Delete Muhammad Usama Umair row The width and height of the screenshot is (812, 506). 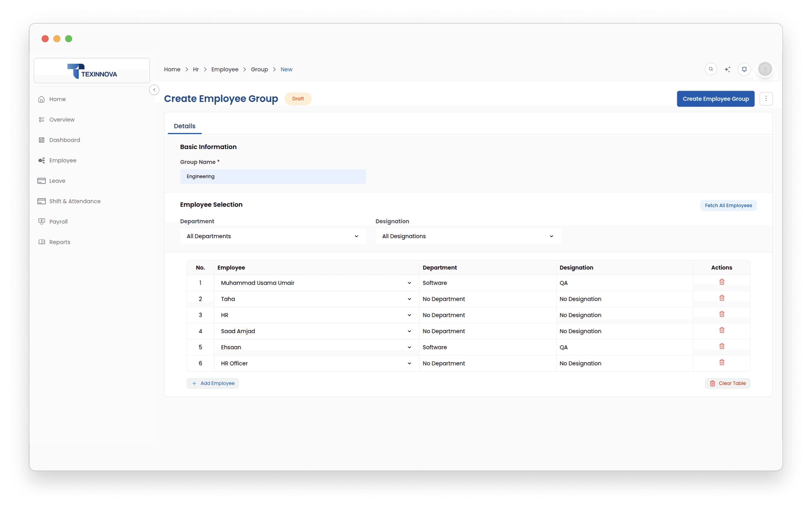coord(722,282)
